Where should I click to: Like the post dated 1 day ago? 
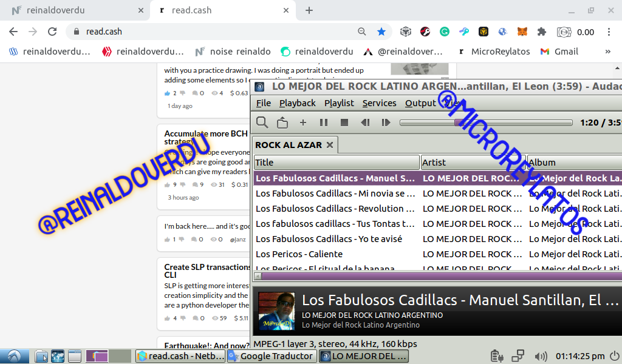pyautogui.click(x=167, y=93)
